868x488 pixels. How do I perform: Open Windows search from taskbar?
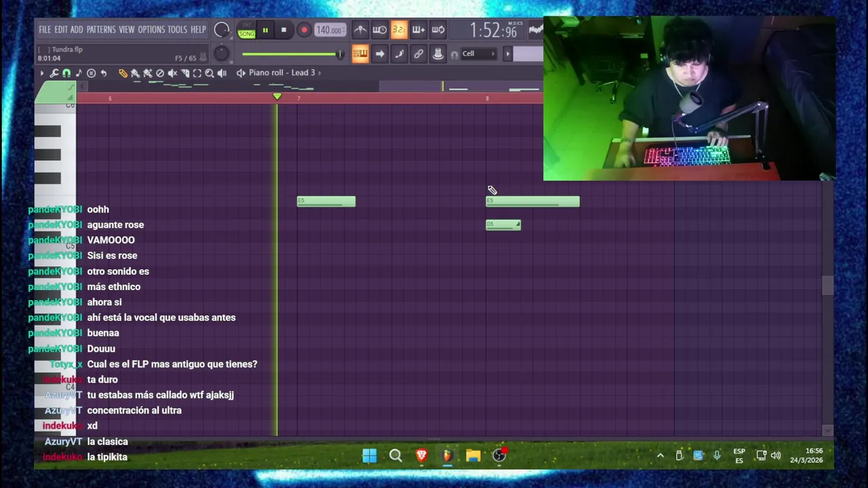(395, 455)
